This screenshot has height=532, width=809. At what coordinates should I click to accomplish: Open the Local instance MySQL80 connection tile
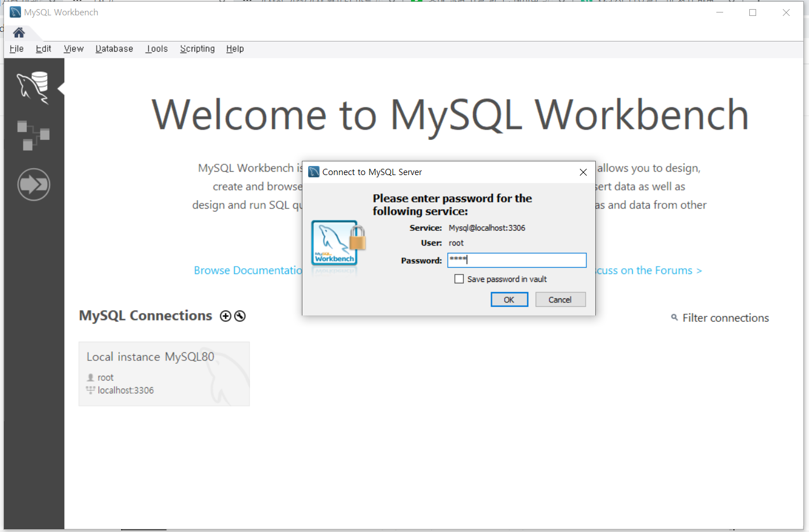(164, 373)
